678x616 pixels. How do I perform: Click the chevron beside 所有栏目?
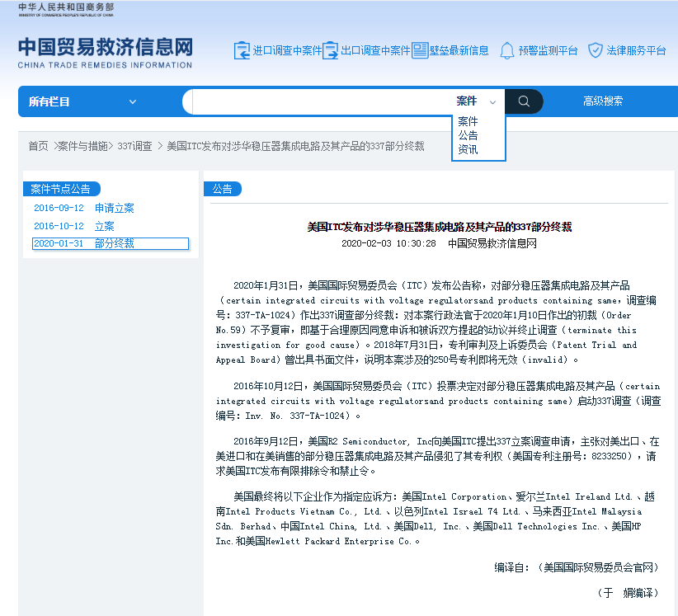[133, 102]
